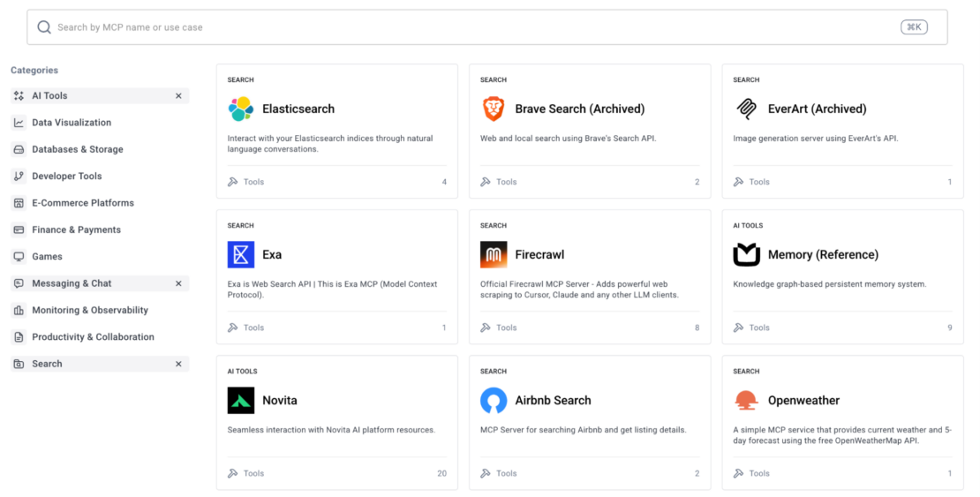The image size is (980, 497).
Task: Choose the Finance & Payments category
Action: [x=76, y=230]
